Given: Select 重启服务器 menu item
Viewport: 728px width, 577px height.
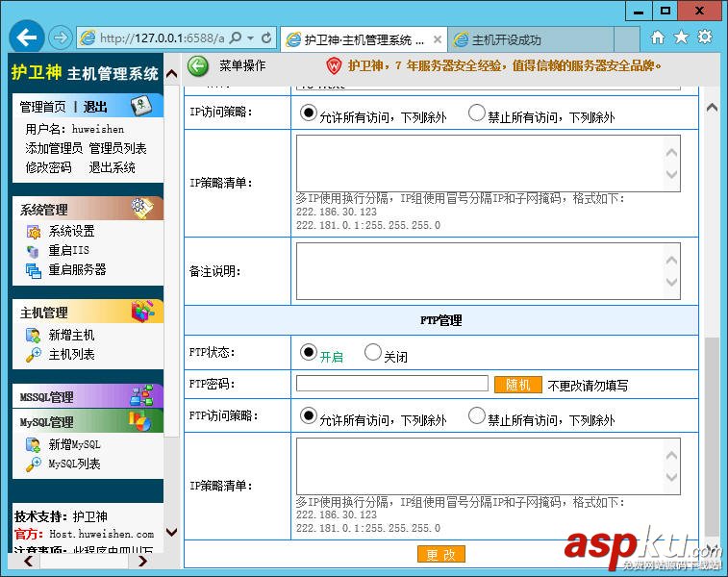Looking at the screenshot, I should coord(77,269).
